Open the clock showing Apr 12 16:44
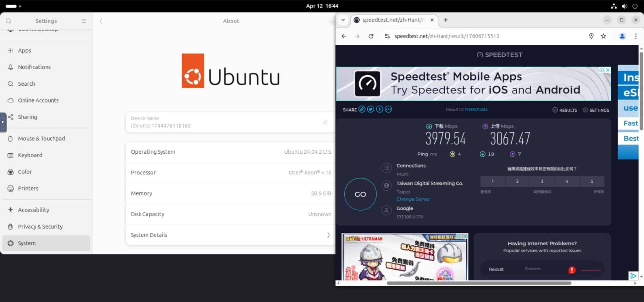The height and width of the screenshot is (302, 644). coord(322,6)
